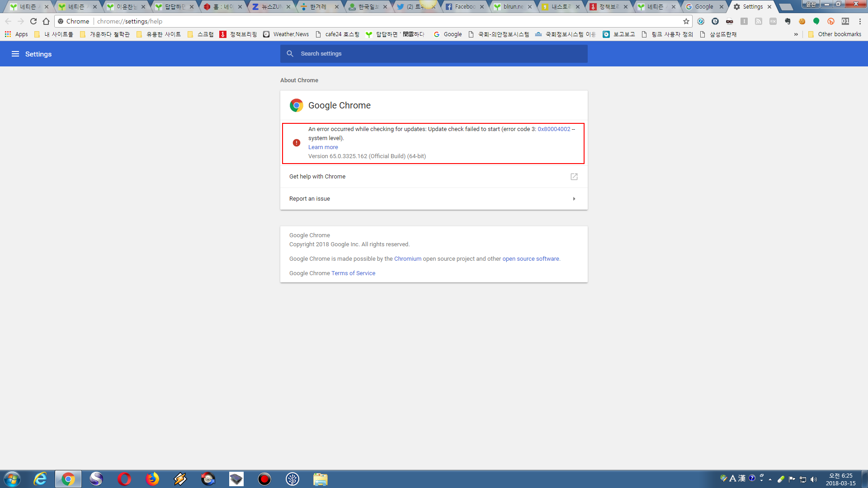
Task: Open the Windows Start menu
Action: (12, 479)
